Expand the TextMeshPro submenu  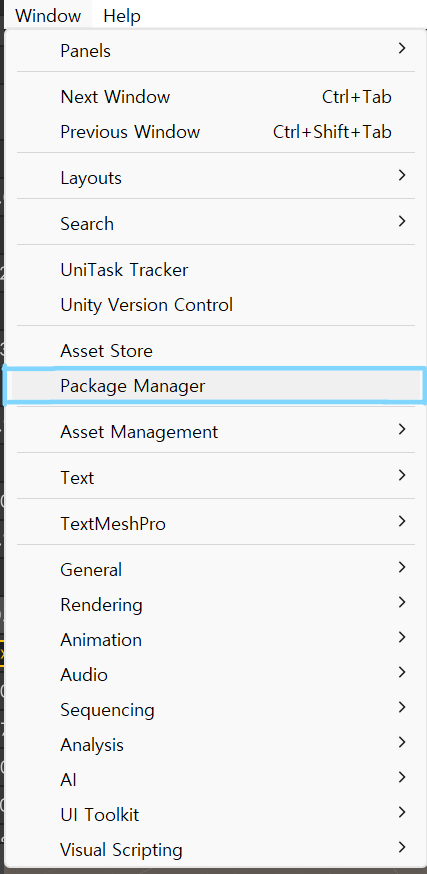215,523
